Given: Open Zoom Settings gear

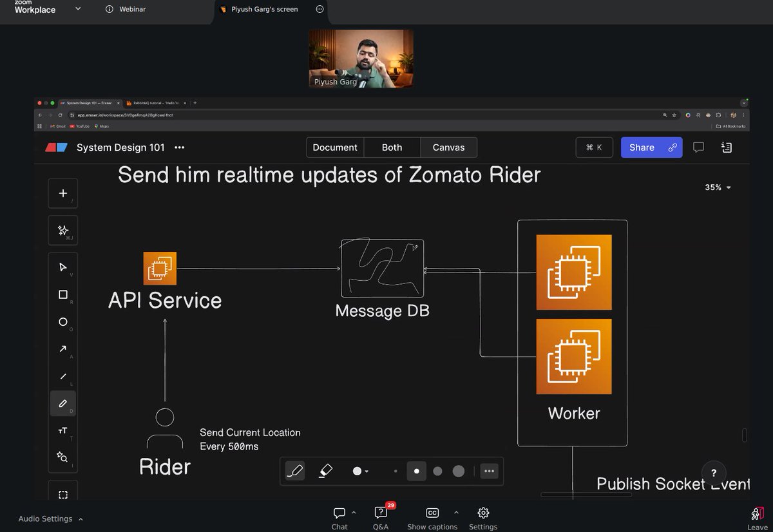Looking at the screenshot, I should (483, 518).
